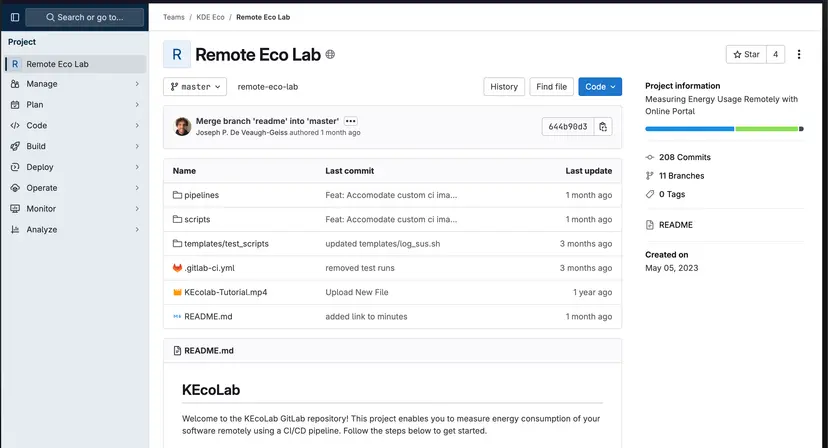View 0 Tags
Image resolution: width=828 pixels, height=448 pixels.
click(672, 194)
